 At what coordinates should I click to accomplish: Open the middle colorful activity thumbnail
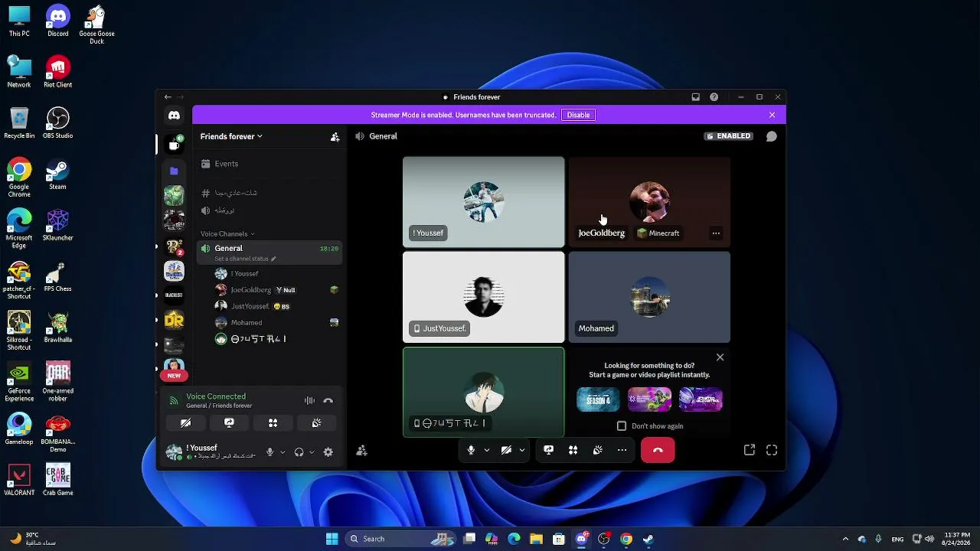pyautogui.click(x=649, y=399)
